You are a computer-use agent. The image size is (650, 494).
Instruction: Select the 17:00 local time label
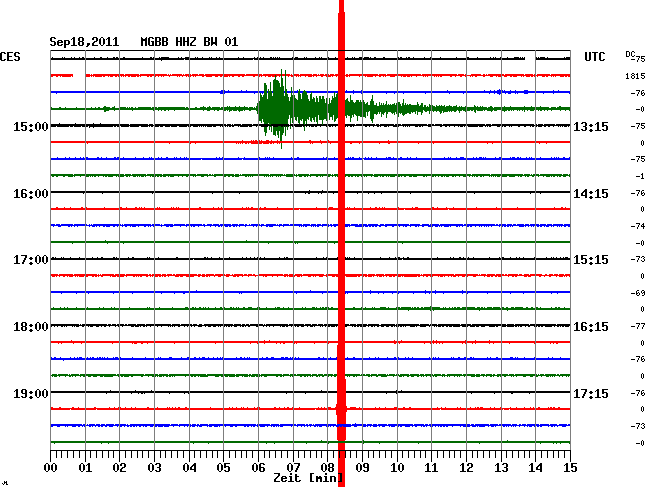coord(31,260)
